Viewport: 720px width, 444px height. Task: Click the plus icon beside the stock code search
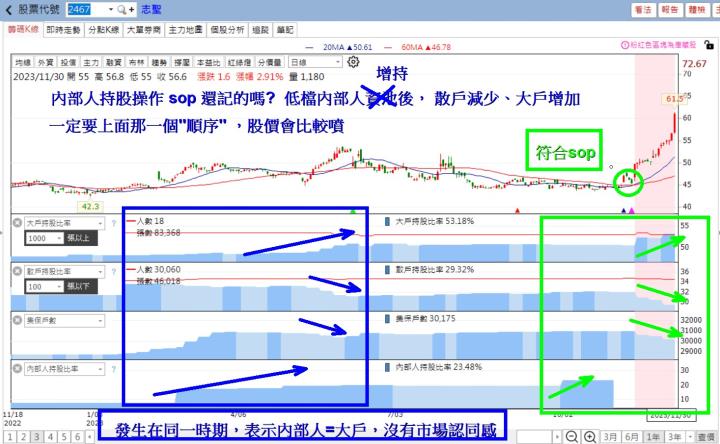[131, 9]
